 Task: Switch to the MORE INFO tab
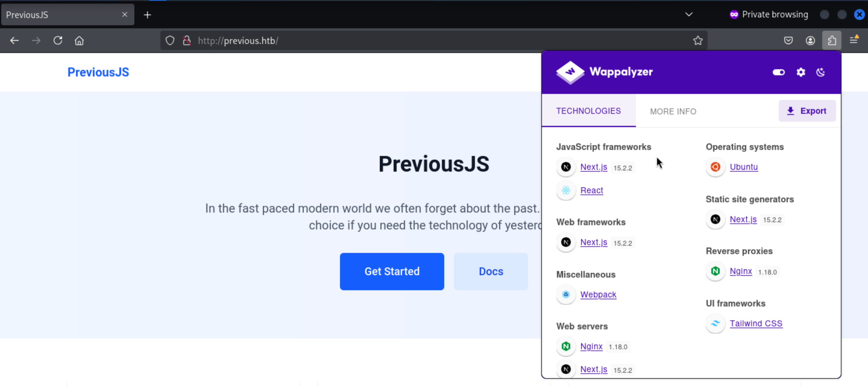673,111
